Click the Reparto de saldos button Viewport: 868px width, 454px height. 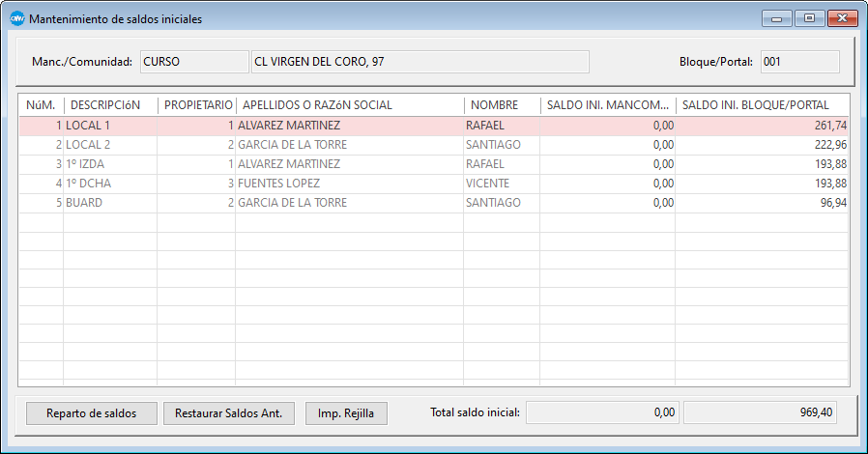click(92, 413)
